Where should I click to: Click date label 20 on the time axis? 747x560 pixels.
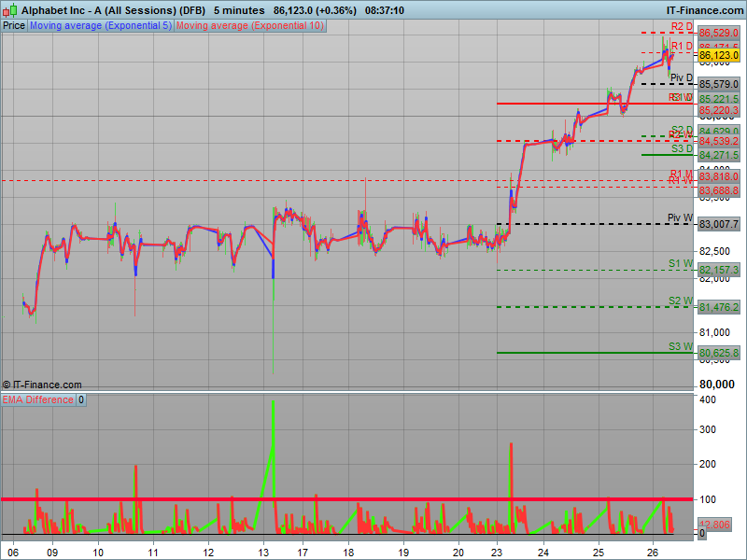point(458,553)
